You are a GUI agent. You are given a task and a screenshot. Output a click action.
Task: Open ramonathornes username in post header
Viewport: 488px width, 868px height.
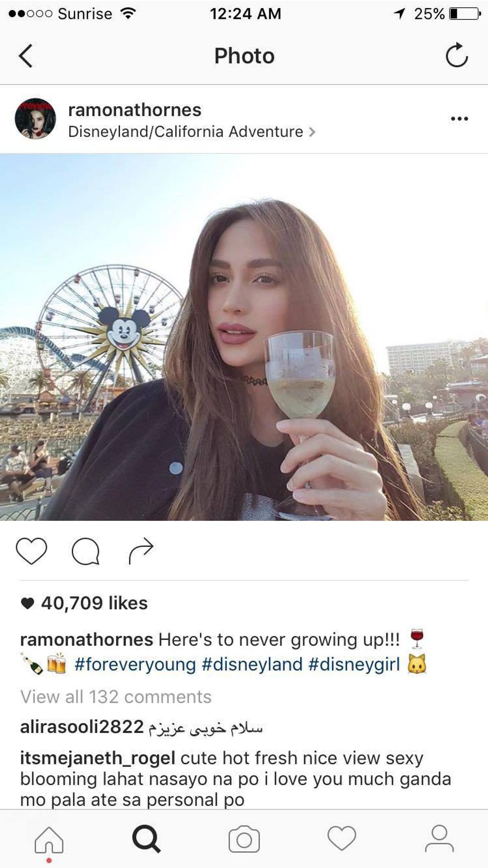(134, 110)
